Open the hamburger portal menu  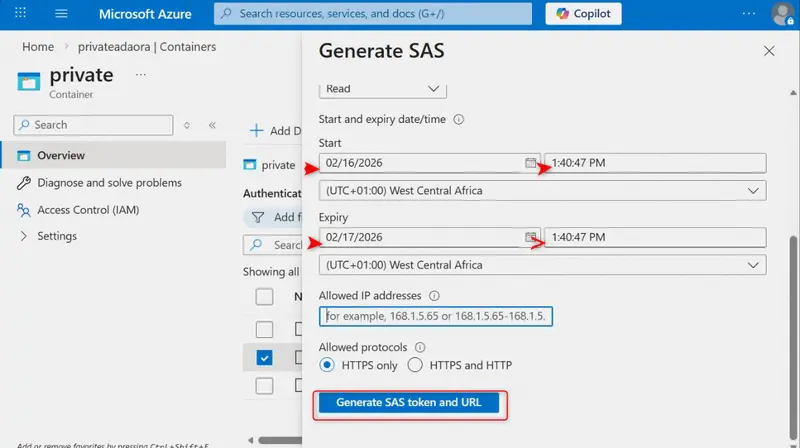pos(61,13)
